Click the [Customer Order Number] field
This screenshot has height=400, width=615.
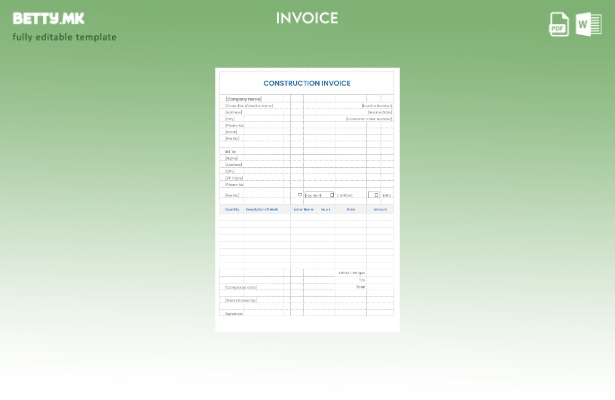point(369,119)
